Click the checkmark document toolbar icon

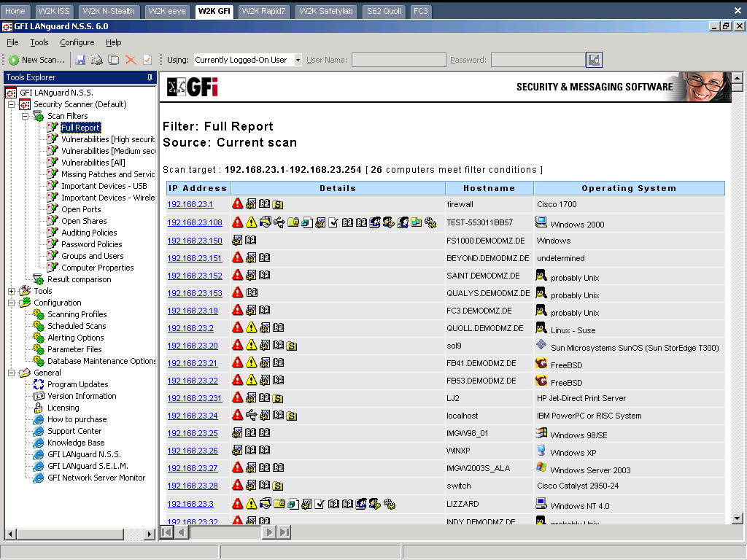(147, 60)
